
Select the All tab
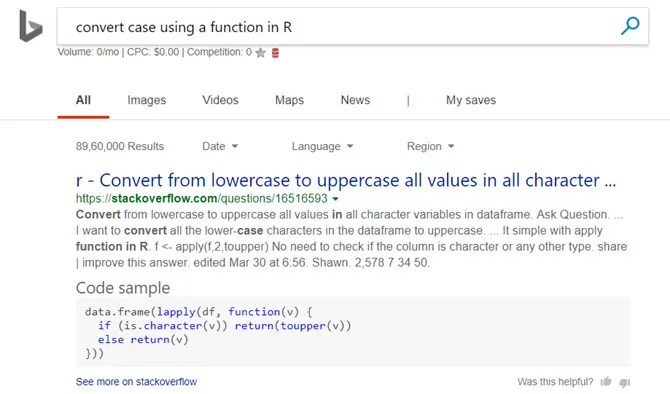click(x=83, y=100)
